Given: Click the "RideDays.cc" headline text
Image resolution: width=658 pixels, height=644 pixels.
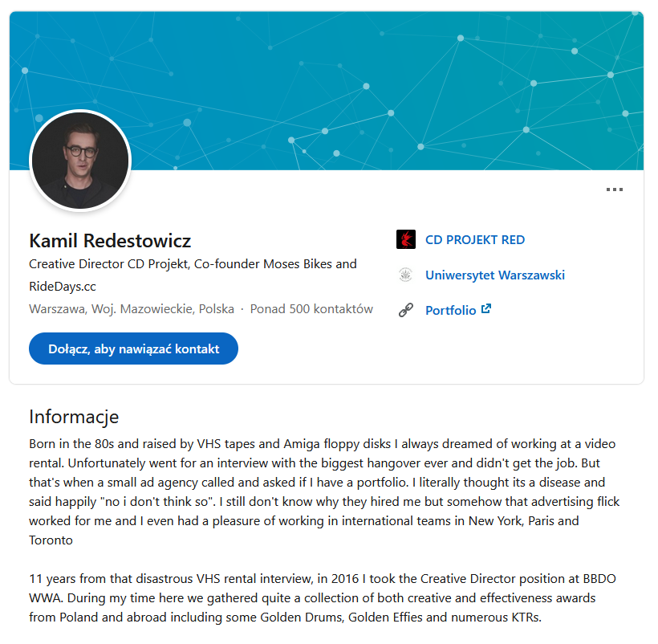Looking at the screenshot, I should click(63, 286).
